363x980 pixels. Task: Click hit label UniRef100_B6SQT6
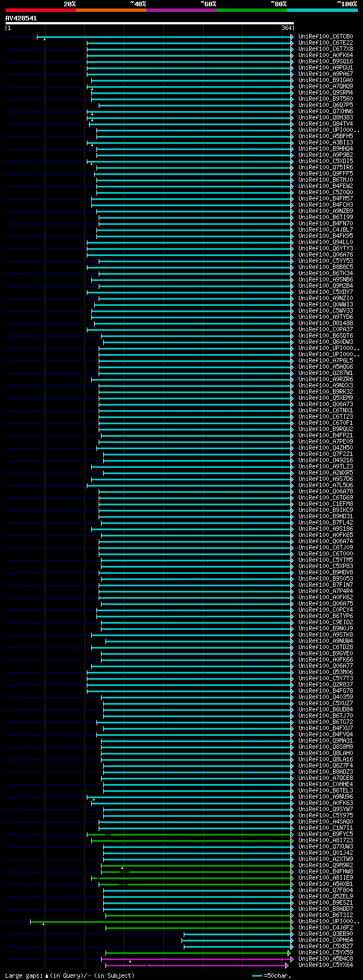click(x=326, y=336)
